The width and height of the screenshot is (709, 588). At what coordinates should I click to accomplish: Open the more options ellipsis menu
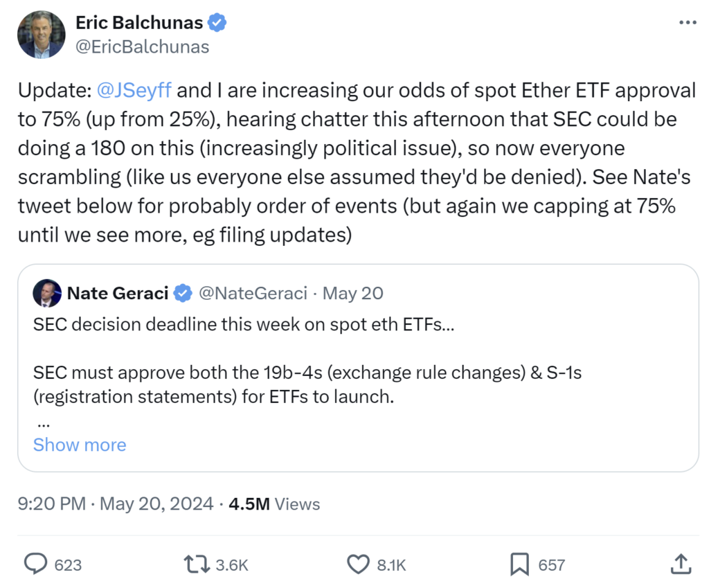688,22
